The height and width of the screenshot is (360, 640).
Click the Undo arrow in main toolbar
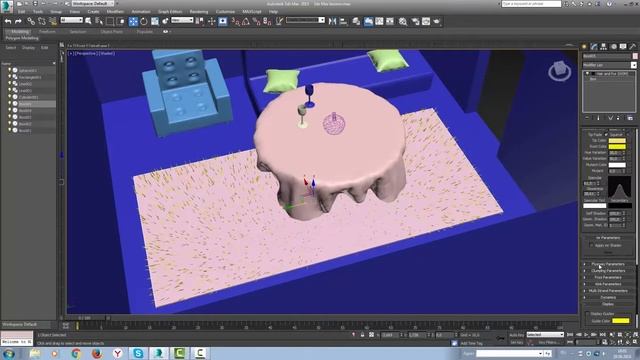point(8,21)
